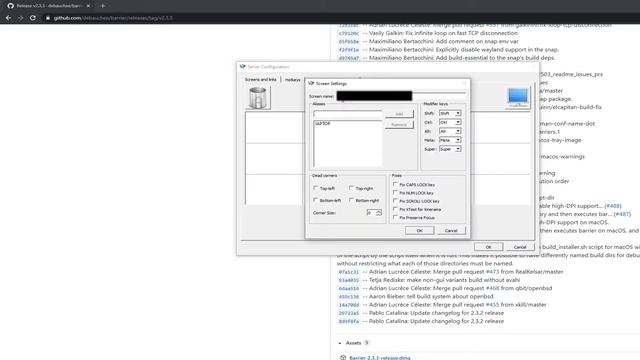Close the Screen Settings dialog
The image size is (640, 360).
[464, 83]
